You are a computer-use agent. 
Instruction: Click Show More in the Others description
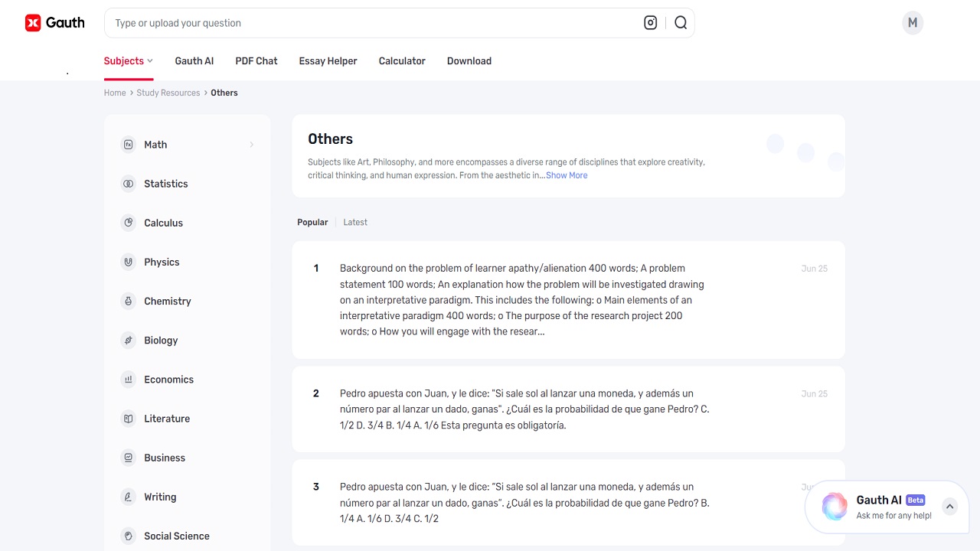pos(566,174)
